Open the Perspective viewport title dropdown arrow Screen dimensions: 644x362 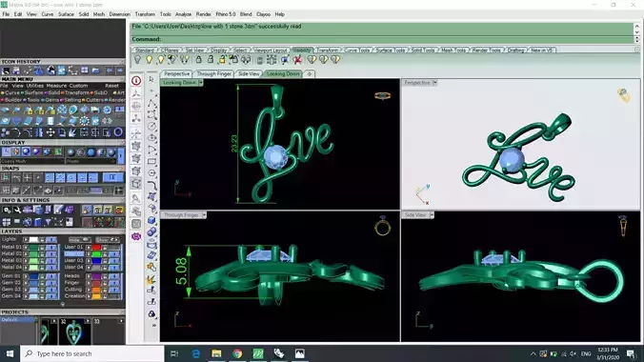[x=435, y=83]
